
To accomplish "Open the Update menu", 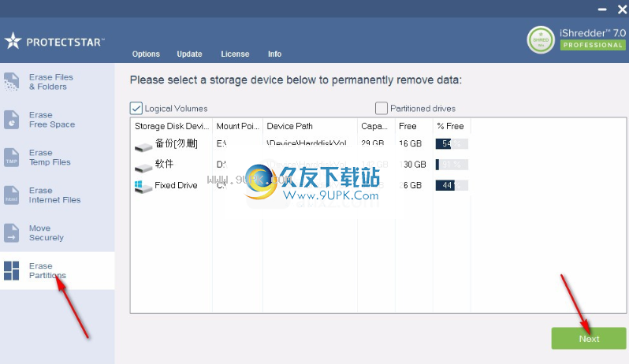I will 189,54.
